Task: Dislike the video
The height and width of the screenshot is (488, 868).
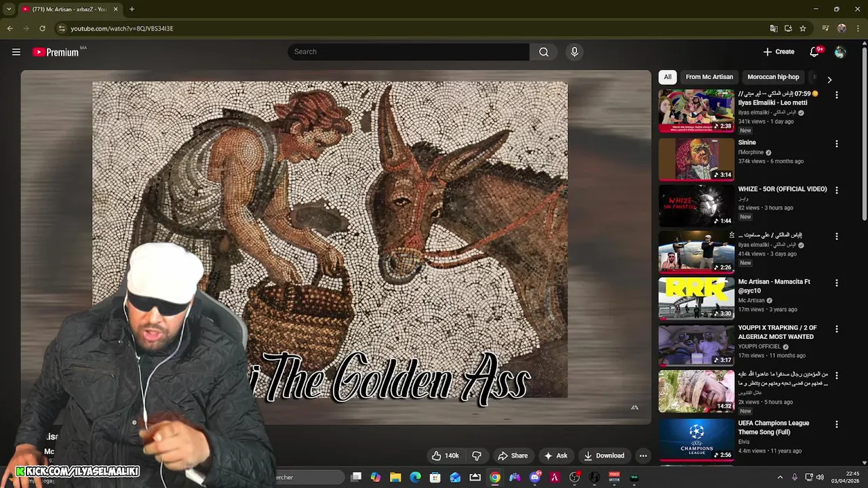Action: 477,455
